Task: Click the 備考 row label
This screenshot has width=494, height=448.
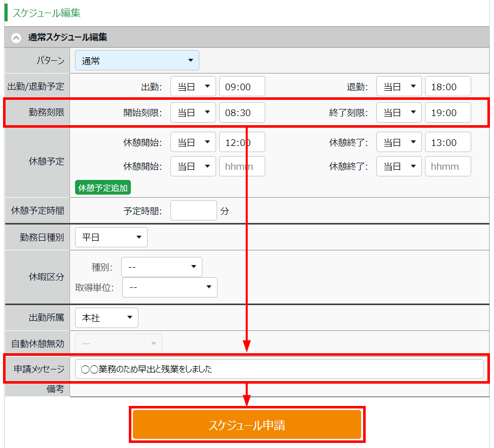Action: tap(55, 389)
